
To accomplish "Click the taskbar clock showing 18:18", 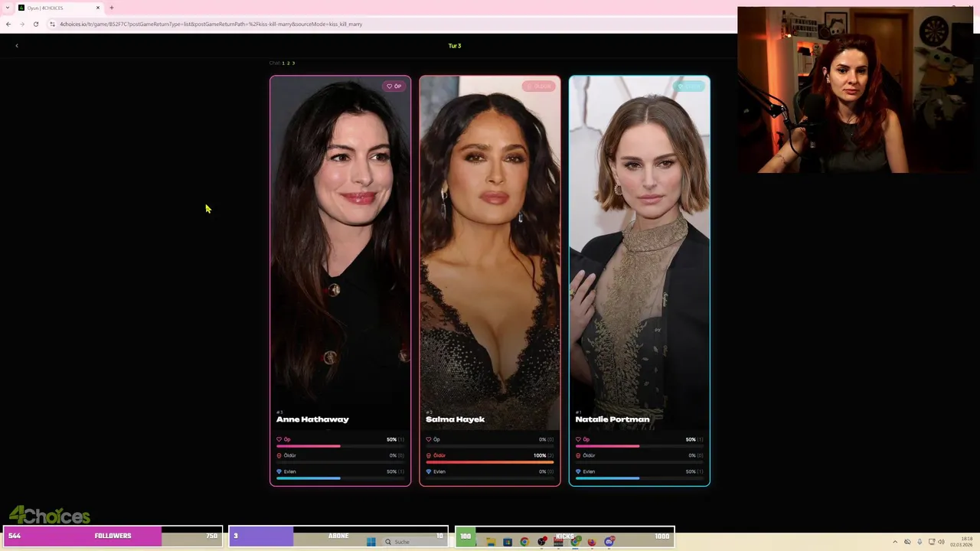I will 962,542.
